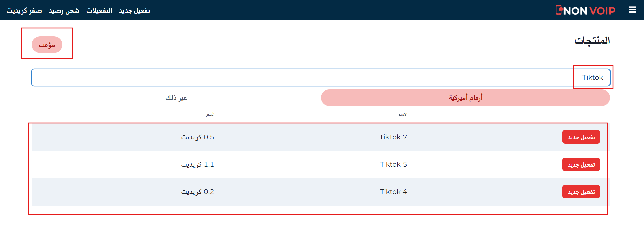Click the NON VOIP phone logo
Viewport: 644px width, 241px height.
[586, 10]
